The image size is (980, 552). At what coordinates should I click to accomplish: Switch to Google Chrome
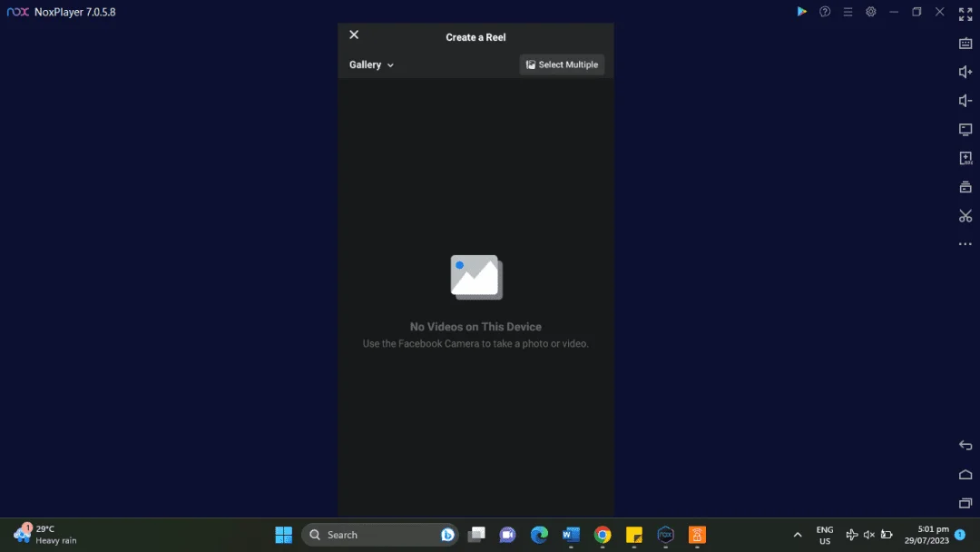[x=603, y=535]
